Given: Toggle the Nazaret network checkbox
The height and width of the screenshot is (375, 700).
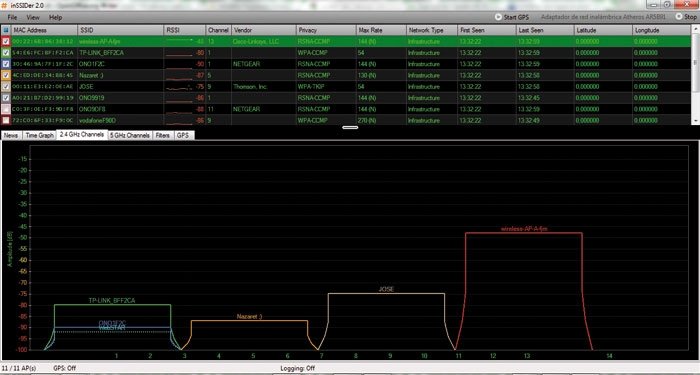Looking at the screenshot, I should tap(5, 75).
